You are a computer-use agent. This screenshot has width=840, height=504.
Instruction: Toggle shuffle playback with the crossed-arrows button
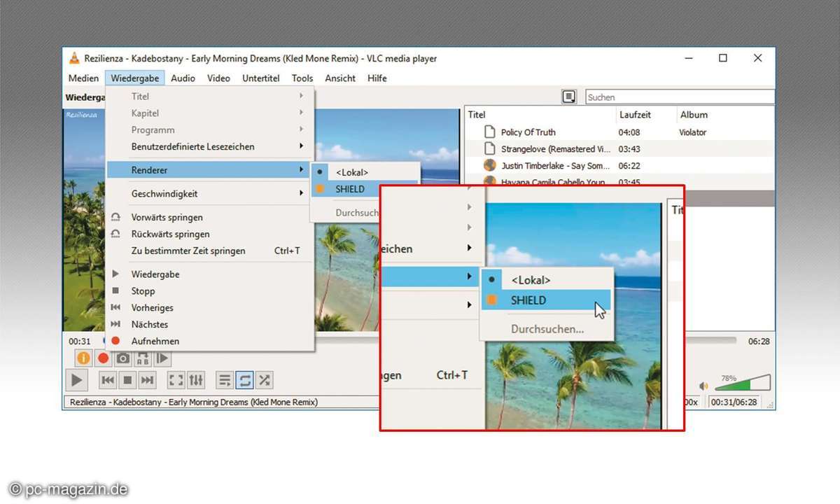[264, 380]
